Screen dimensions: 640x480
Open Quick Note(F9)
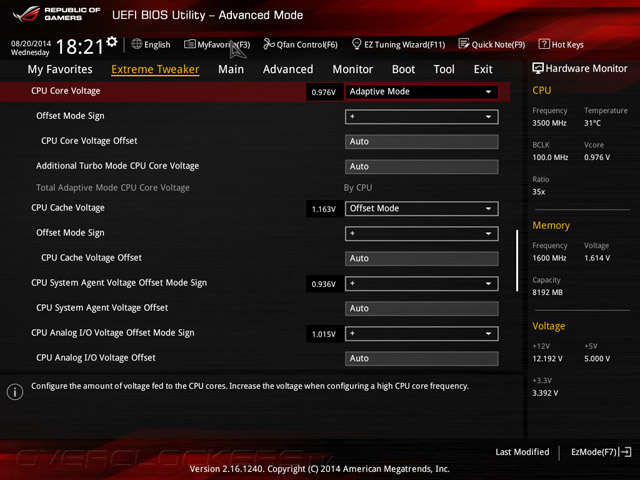click(x=498, y=44)
